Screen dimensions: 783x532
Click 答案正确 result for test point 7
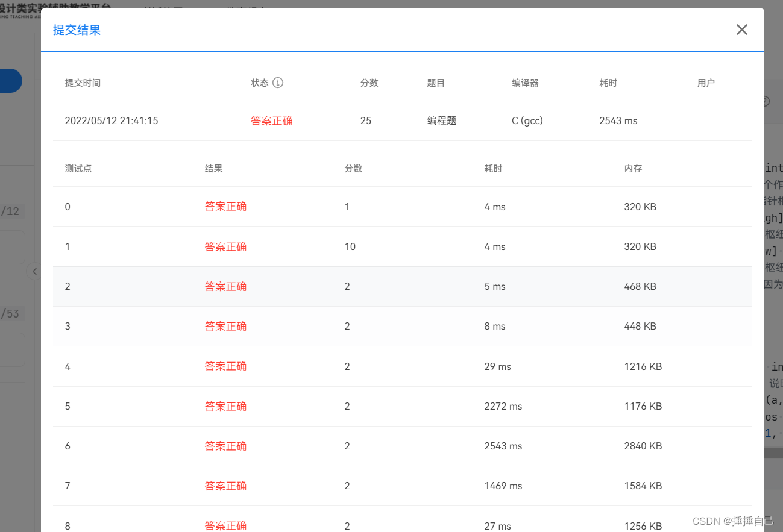pos(225,486)
